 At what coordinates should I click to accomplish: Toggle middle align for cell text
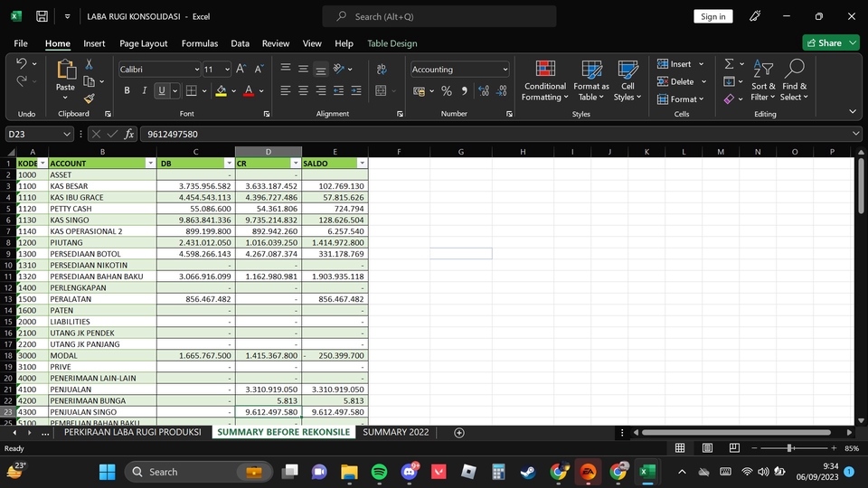coord(303,70)
